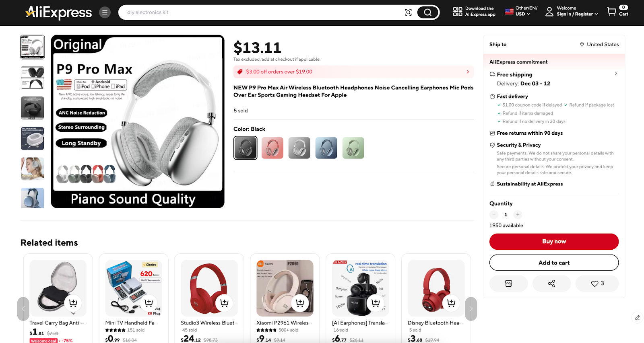Open the hamburger categories menu
Screen dimensions: 644x343
click(x=105, y=12)
